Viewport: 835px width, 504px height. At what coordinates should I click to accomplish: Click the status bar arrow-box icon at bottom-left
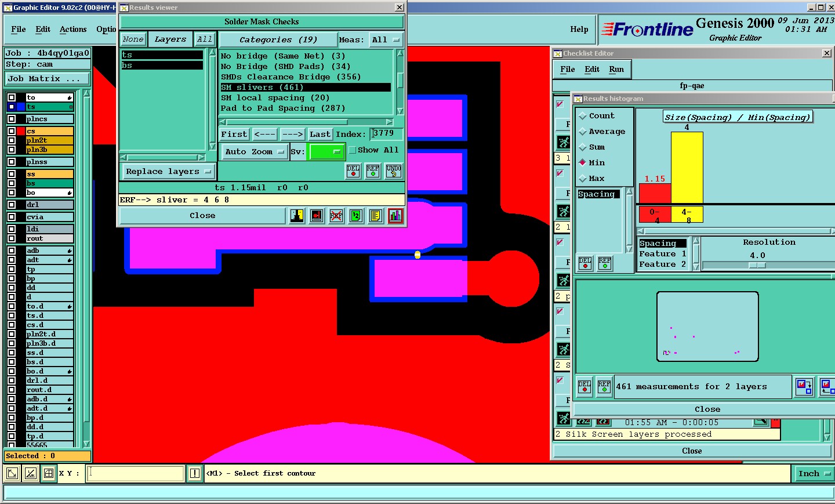point(12,473)
